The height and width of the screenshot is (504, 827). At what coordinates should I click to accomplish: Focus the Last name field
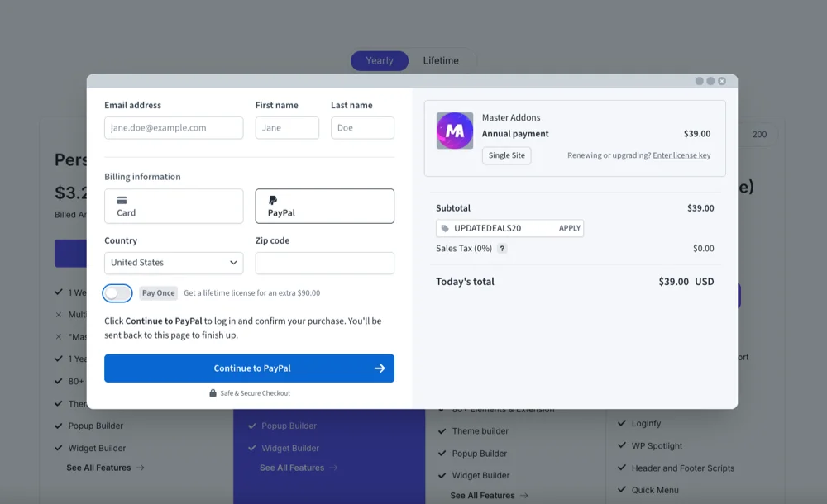point(362,127)
